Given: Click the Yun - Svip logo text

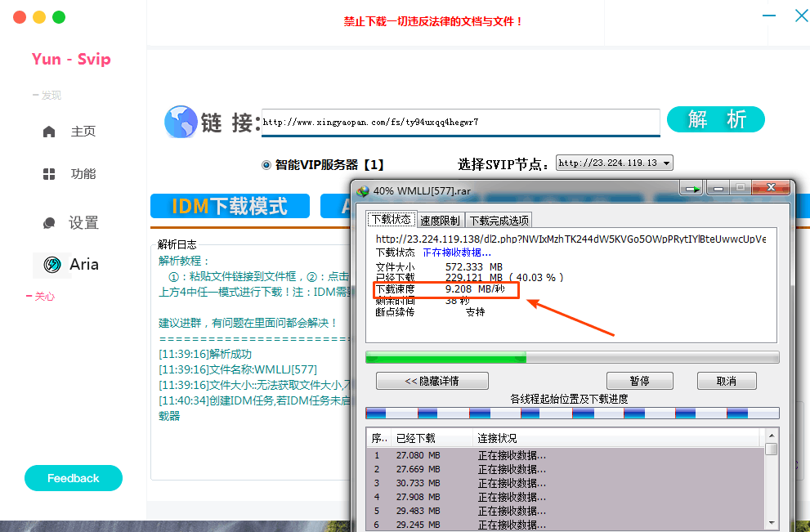Looking at the screenshot, I should pos(71,60).
